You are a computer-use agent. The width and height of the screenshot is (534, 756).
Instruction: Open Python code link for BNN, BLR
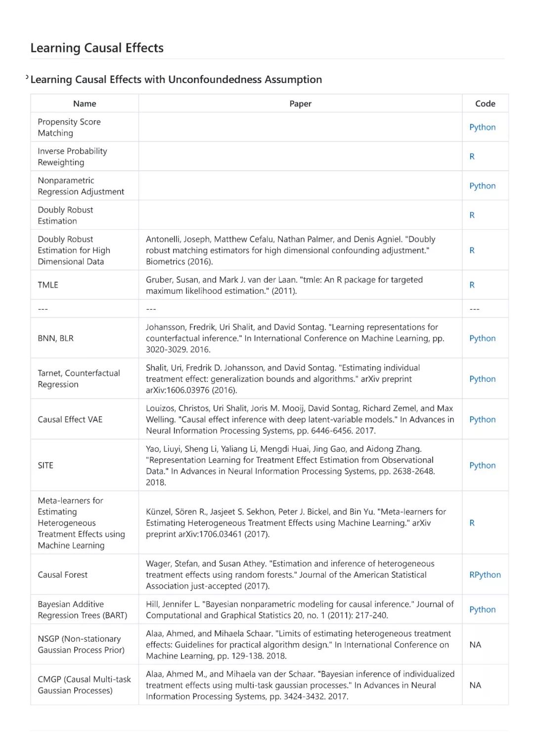click(x=482, y=338)
